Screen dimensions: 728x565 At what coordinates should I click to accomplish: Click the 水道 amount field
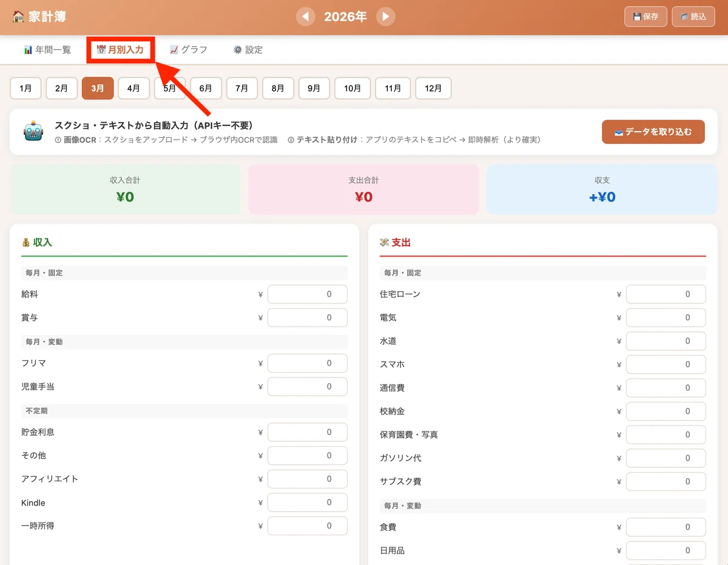coord(666,341)
